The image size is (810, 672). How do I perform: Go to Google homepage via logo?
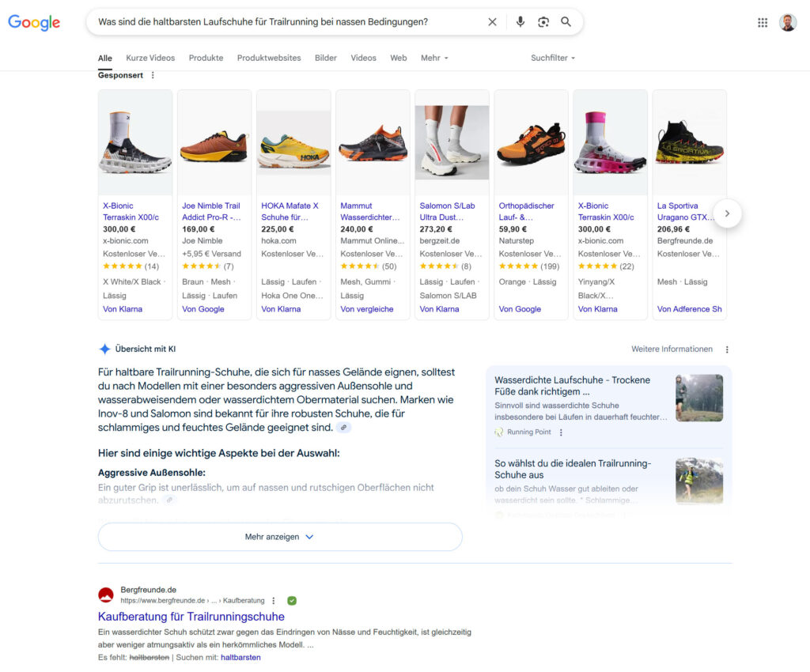point(34,22)
